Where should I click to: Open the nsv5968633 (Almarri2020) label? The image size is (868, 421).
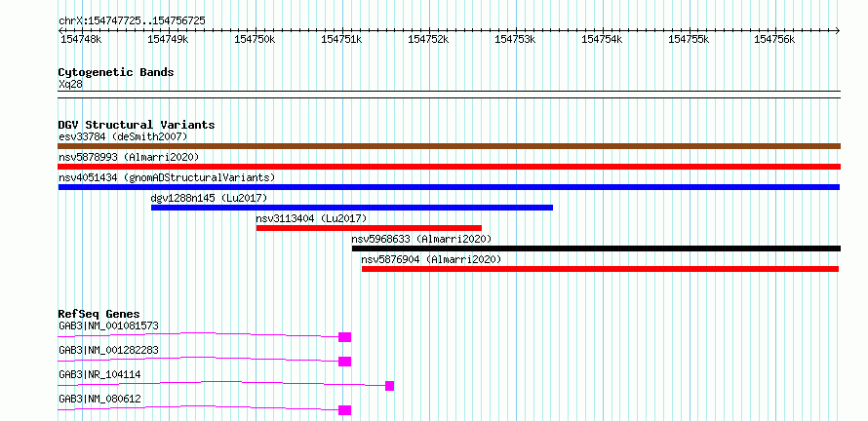click(x=421, y=239)
